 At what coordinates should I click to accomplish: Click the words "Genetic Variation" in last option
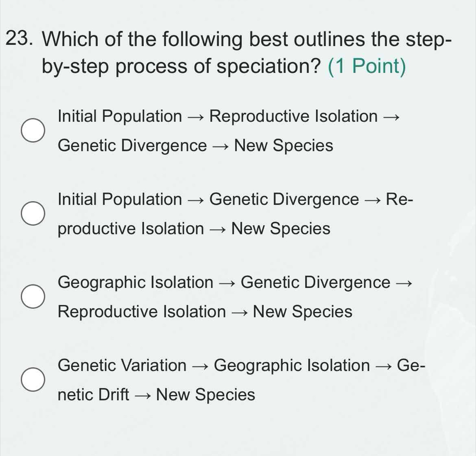coord(121,365)
